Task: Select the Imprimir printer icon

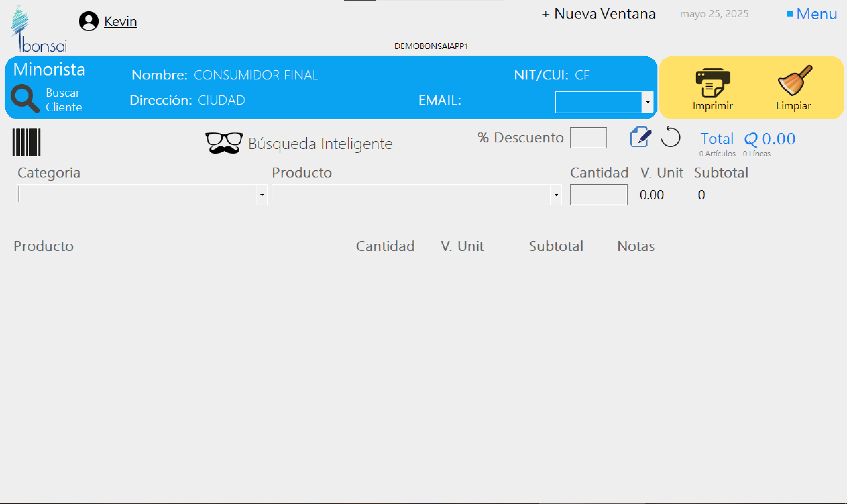Action: [713, 82]
